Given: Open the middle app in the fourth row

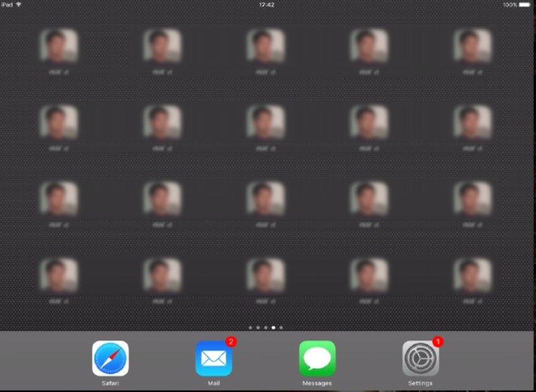Looking at the screenshot, I should 265,275.
